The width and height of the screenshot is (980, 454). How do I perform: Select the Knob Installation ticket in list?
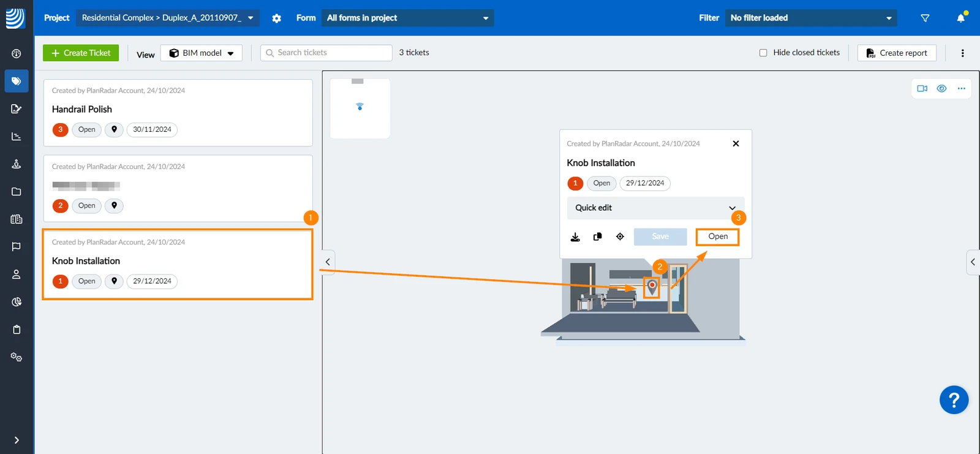pyautogui.click(x=178, y=264)
